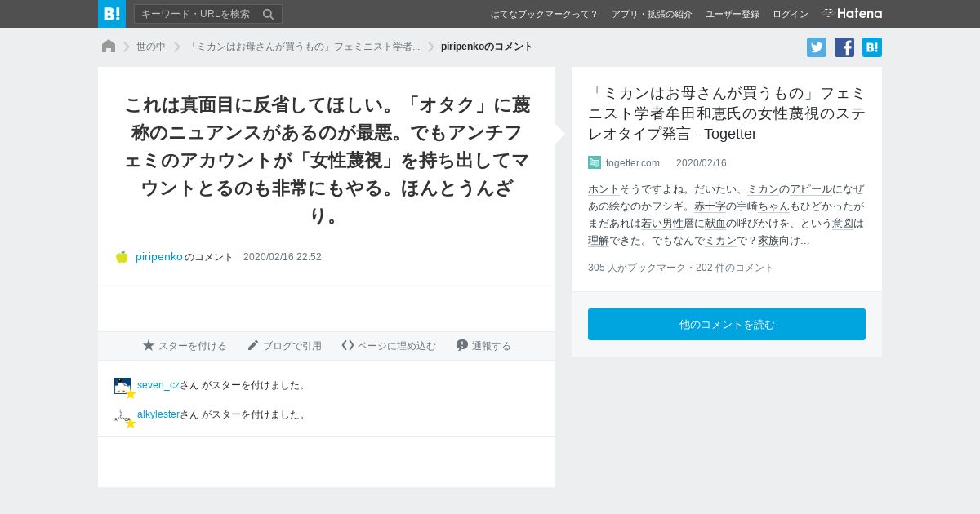Open はてなブックマークって？ link
Screen dimensions: 980x514
pyautogui.click(x=544, y=14)
